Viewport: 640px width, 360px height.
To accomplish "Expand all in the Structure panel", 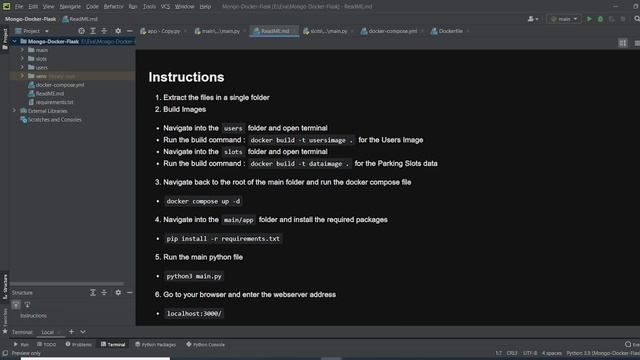I will (x=93, y=293).
